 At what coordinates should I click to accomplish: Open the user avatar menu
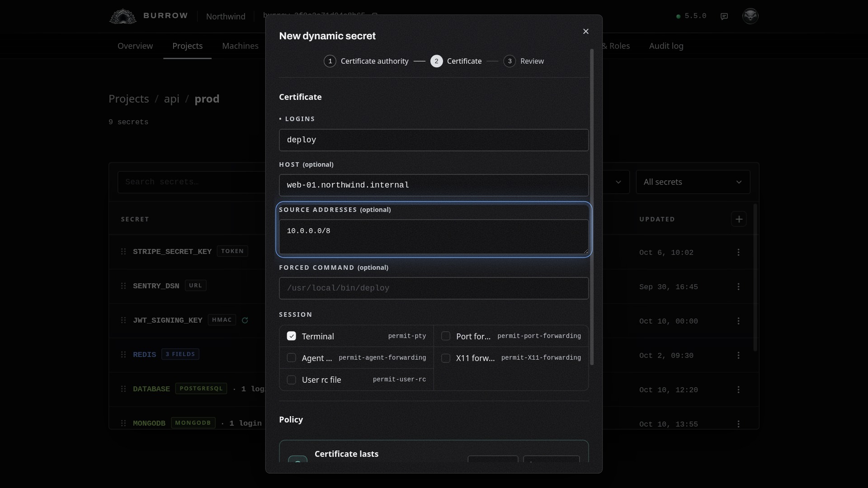[750, 16]
